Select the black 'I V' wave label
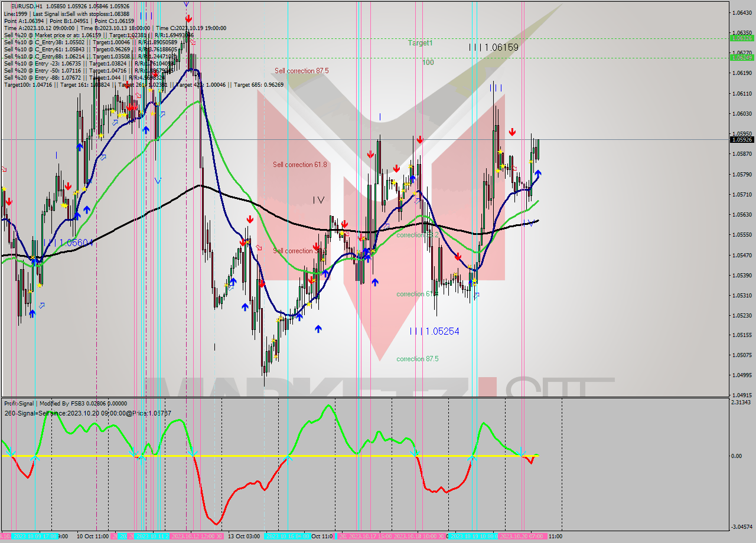756x543 pixels. [x=319, y=200]
